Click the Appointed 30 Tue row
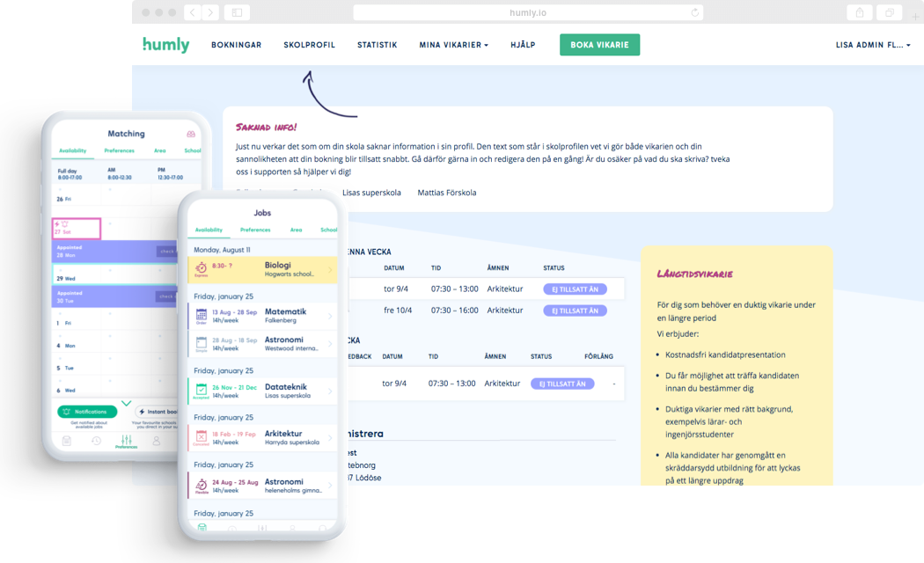 (115, 296)
